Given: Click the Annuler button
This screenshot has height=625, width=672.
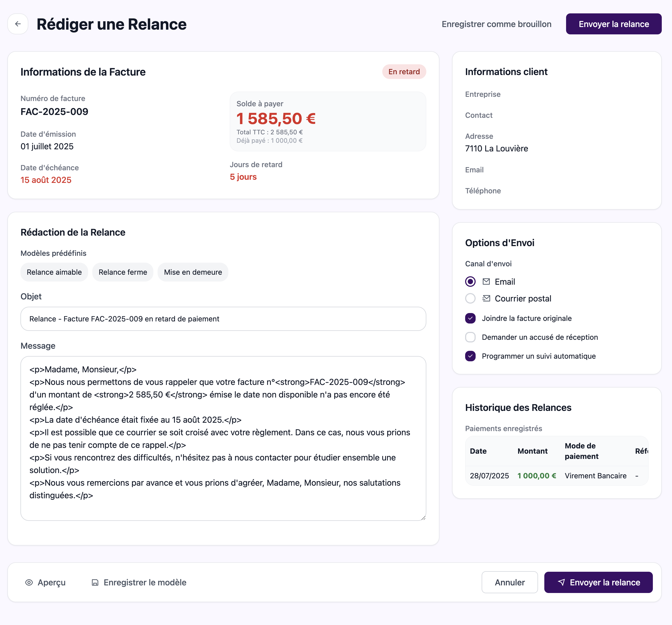Looking at the screenshot, I should (x=510, y=582).
